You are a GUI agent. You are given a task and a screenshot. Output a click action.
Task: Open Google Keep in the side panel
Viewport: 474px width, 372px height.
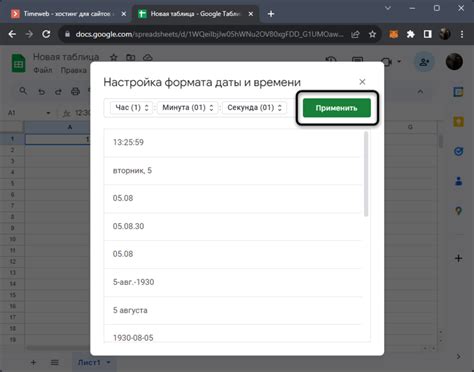[x=459, y=122]
